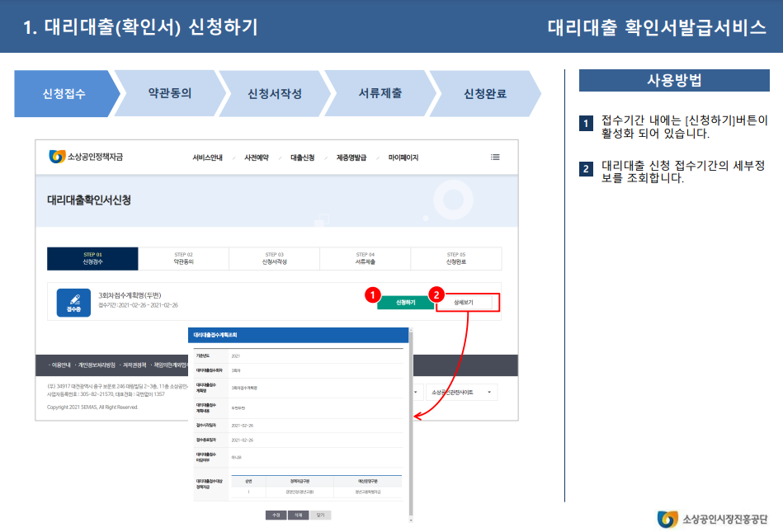Viewport: 783px width, 532px height.
Task: Select the STEP 02 약관동의 tab
Action: [183, 258]
